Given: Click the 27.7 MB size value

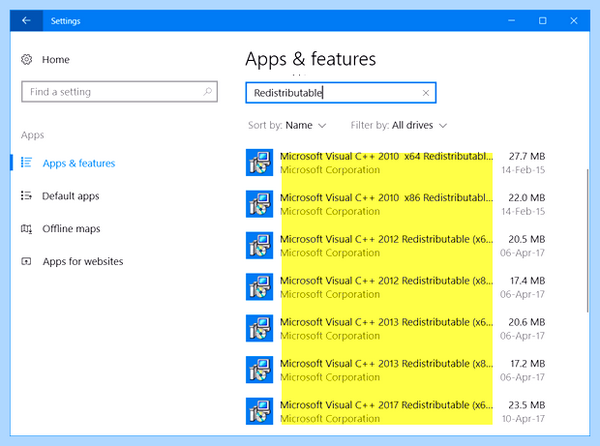Looking at the screenshot, I should click(x=527, y=156).
